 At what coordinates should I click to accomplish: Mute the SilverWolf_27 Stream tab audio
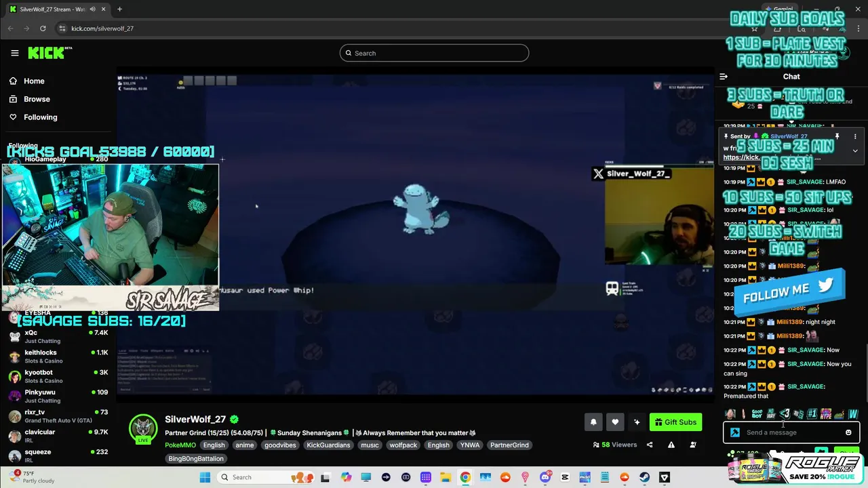(x=92, y=9)
